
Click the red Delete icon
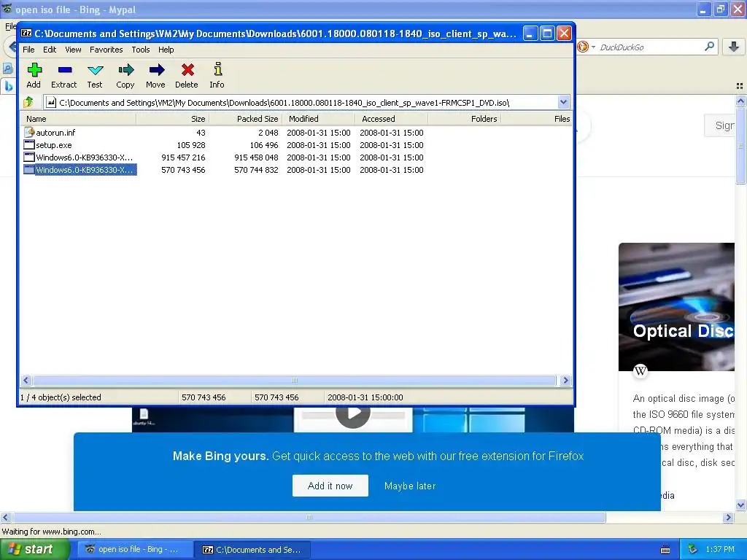pos(187,70)
